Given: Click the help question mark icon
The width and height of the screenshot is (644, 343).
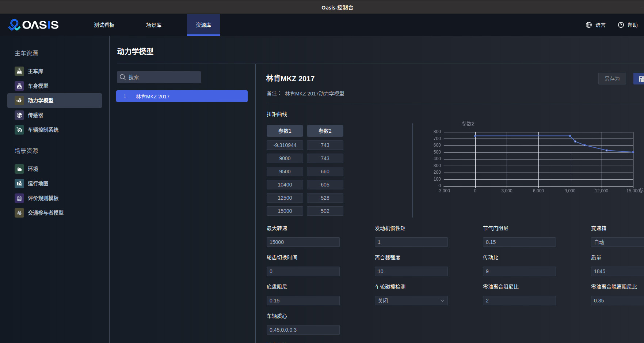Looking at the screenshot, I should [x=621, y=25].
